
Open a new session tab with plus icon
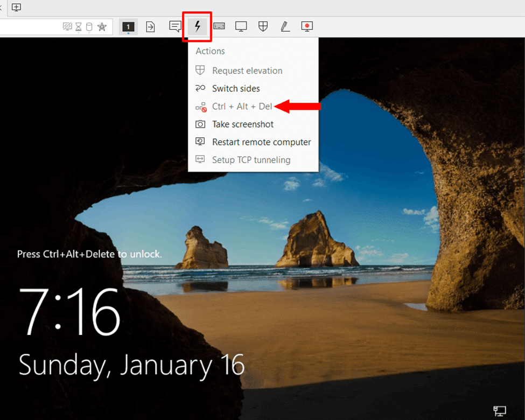17,7
